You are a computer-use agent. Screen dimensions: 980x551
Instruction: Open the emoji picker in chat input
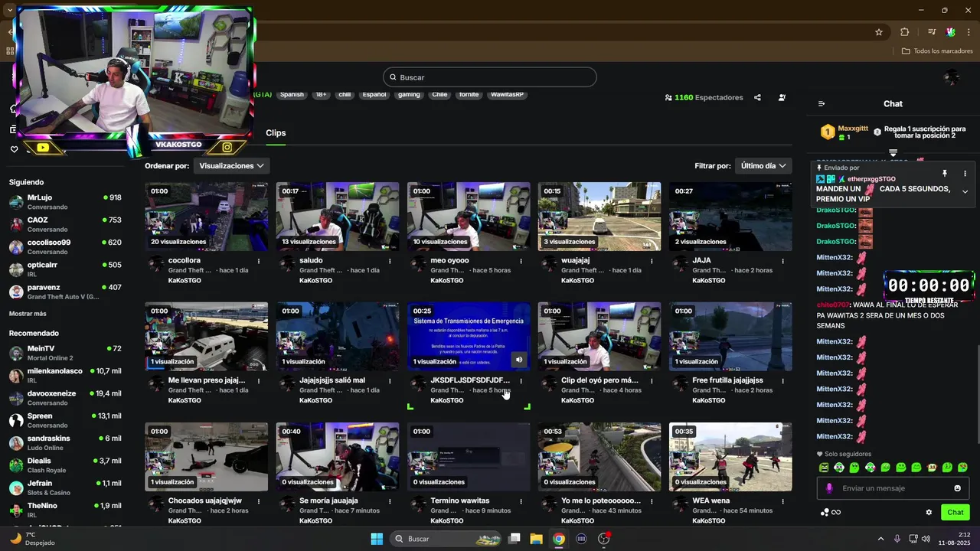(957, 488)
